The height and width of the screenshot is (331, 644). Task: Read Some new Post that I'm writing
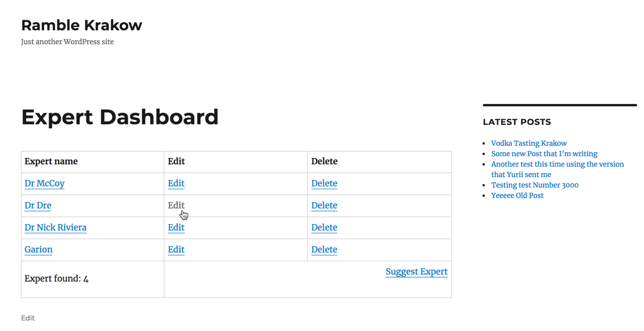(544, 154)
